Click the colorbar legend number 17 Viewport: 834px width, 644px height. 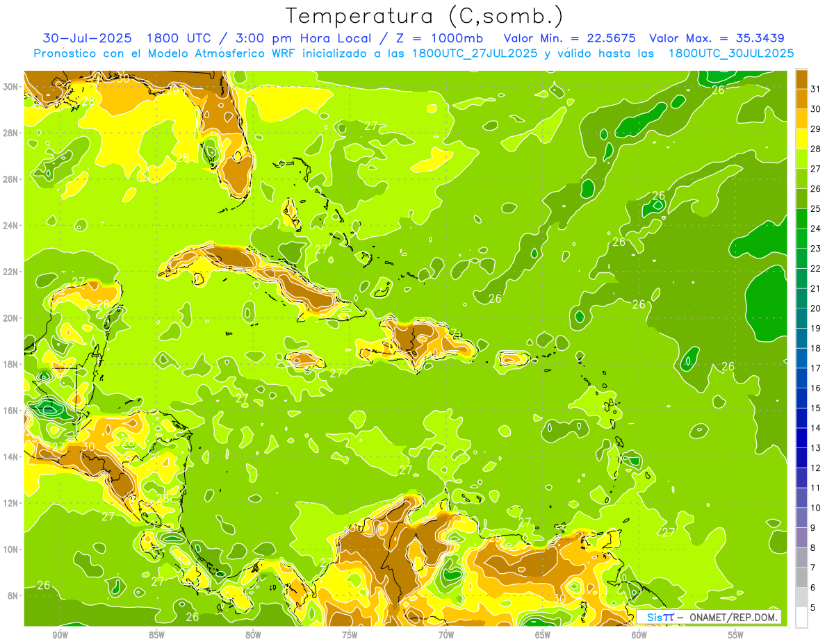click(x=815, y=368)
